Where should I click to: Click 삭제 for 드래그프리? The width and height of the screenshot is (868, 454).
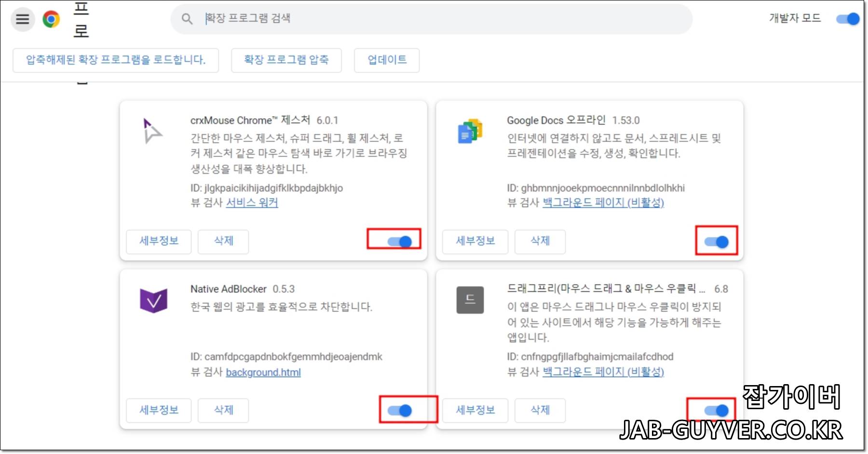(x=540, y=410)
